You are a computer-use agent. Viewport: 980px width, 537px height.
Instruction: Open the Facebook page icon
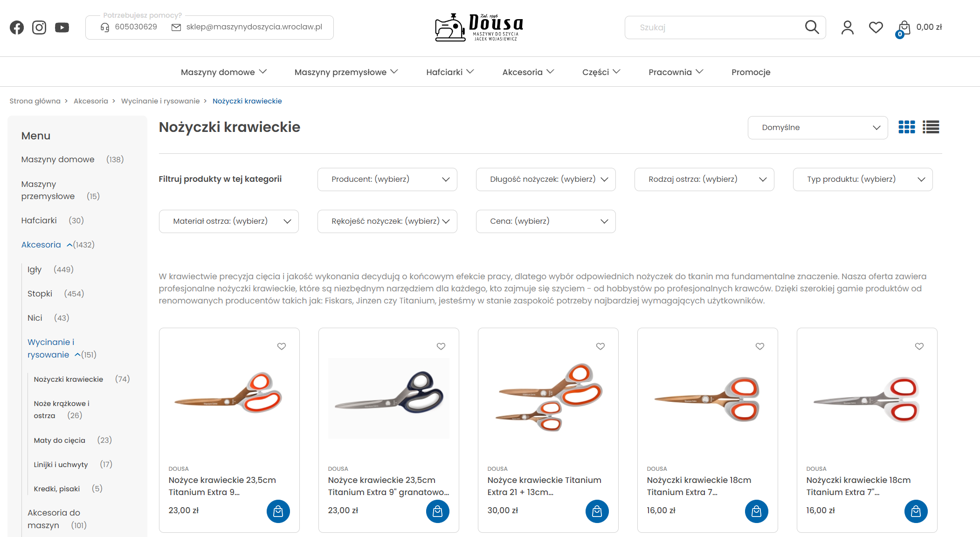coord(17,28)
